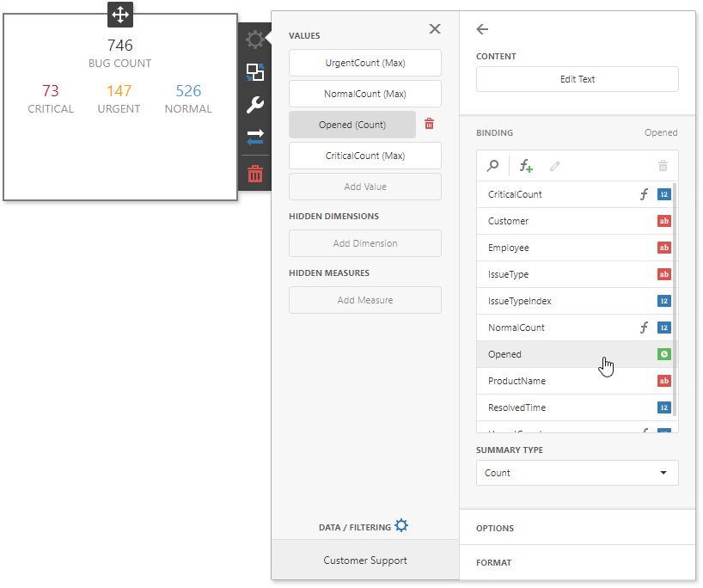Click the ab type icon on Customer row
Image resolution: width=703 pixels, height=588 pixels.
(x=664, y=221)
